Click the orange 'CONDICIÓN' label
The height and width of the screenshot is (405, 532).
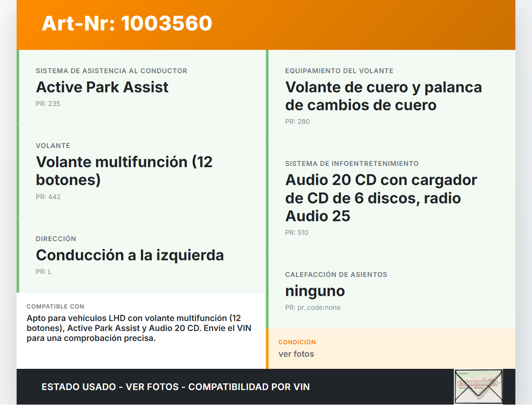tap(297, 342)
